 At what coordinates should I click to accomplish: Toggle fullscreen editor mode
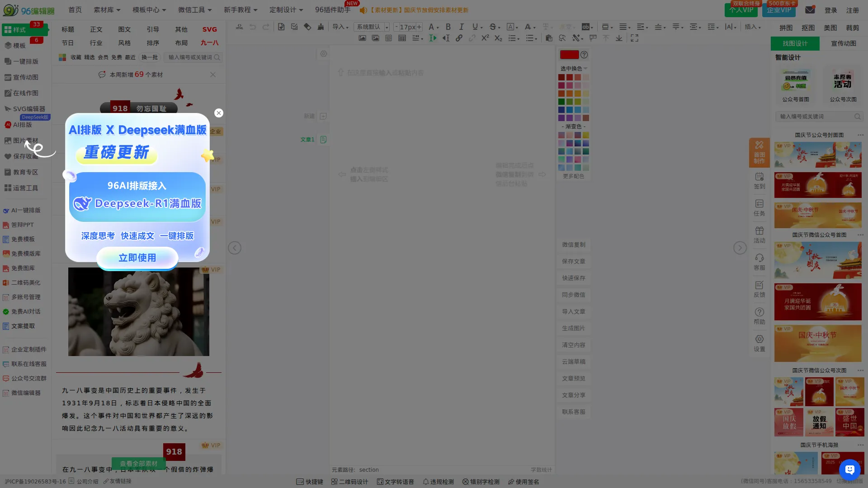tap(635, 38)
